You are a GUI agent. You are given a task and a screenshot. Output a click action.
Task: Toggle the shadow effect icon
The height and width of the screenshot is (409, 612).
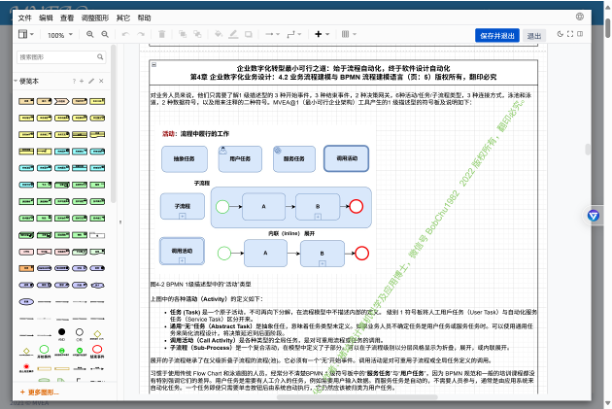tap(248, 34)
